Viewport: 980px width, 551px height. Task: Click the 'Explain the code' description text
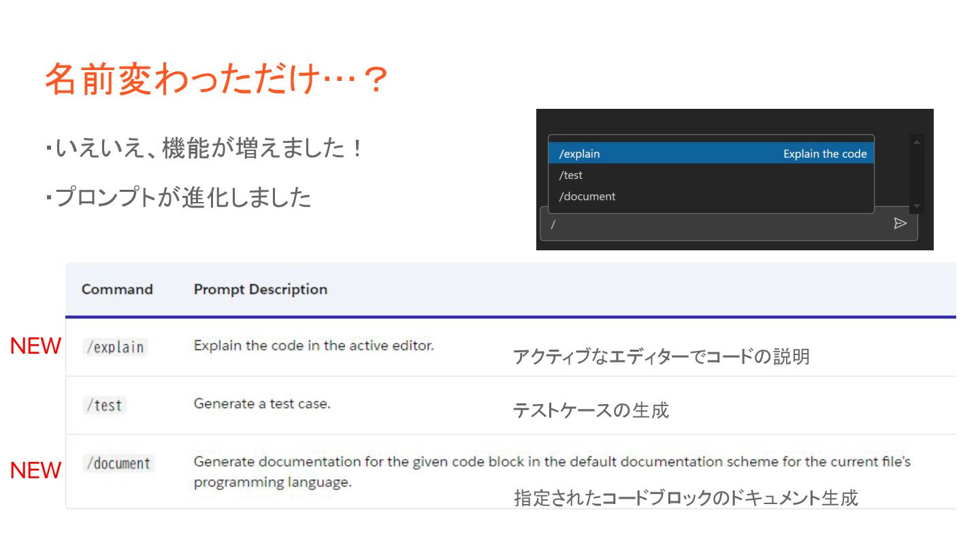(x=825, y=154)
